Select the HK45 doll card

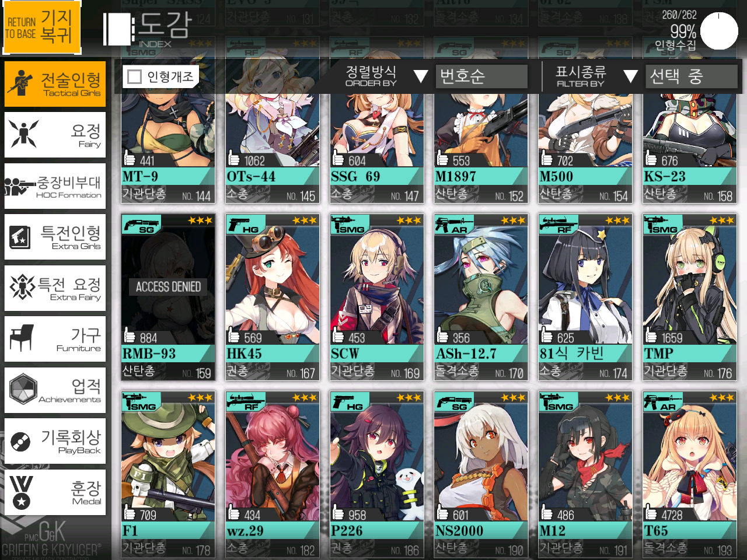click(273, 297)
